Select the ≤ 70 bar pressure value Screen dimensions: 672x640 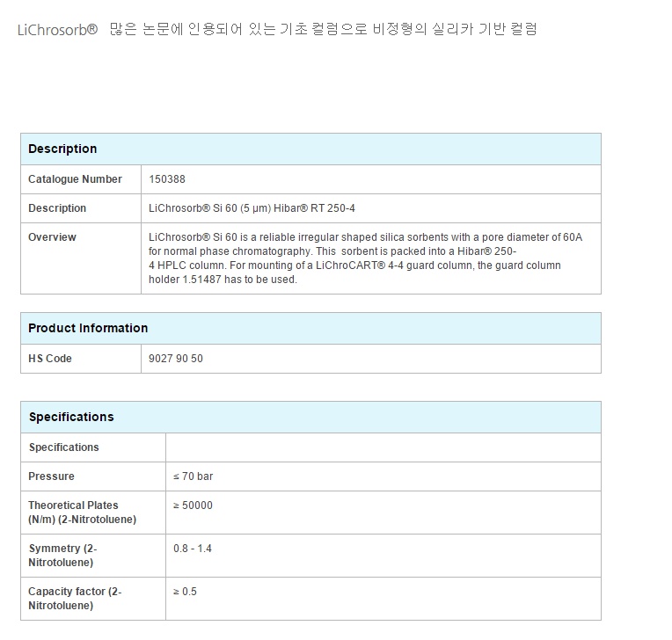pos(193,476)
